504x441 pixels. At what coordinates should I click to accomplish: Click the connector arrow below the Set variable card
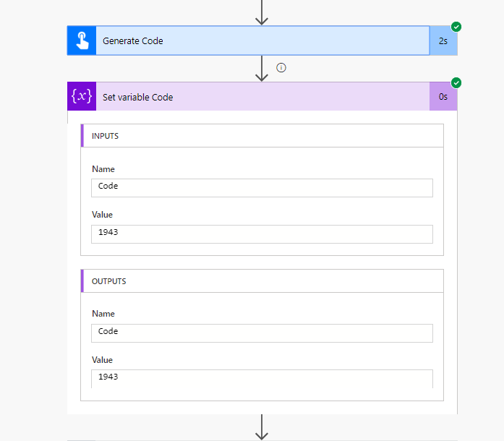coord(262,427)
